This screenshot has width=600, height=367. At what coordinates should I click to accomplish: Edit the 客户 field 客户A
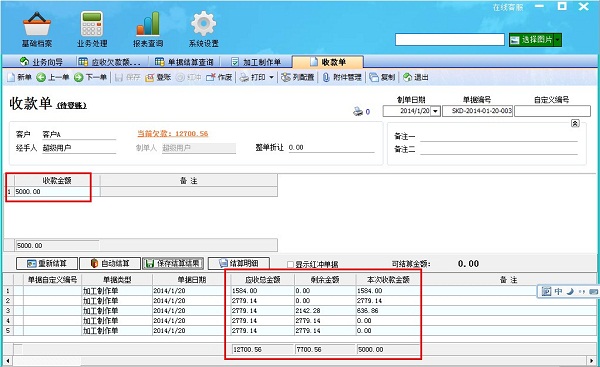coord(78,134)
